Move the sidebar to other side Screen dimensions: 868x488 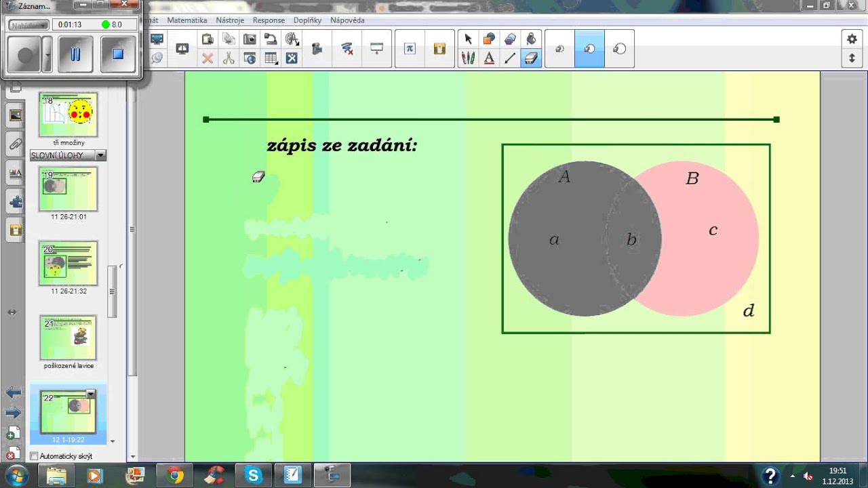pos(12,312)
